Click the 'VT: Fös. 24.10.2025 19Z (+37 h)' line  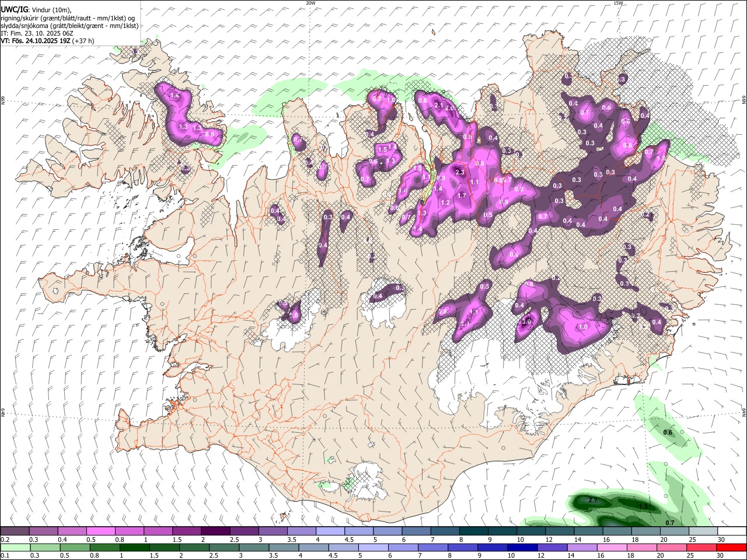tap(47, 41)
